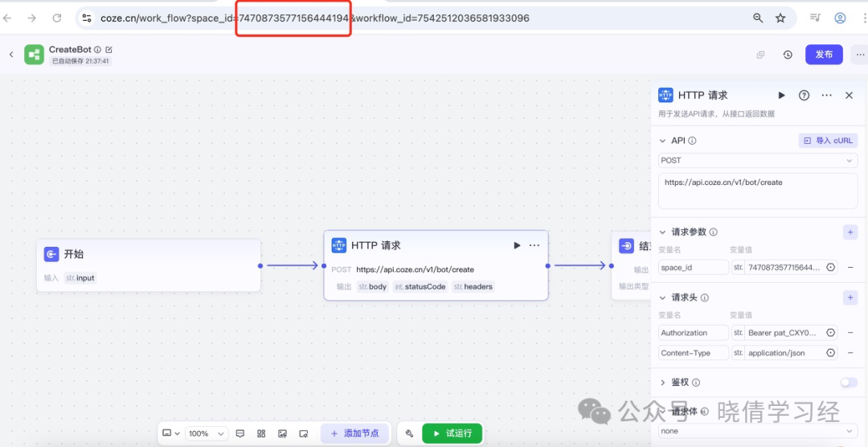Screen dimensions: 868x447
Task: Click the int.statusCode output tag
Action: (x=420, y=287)
